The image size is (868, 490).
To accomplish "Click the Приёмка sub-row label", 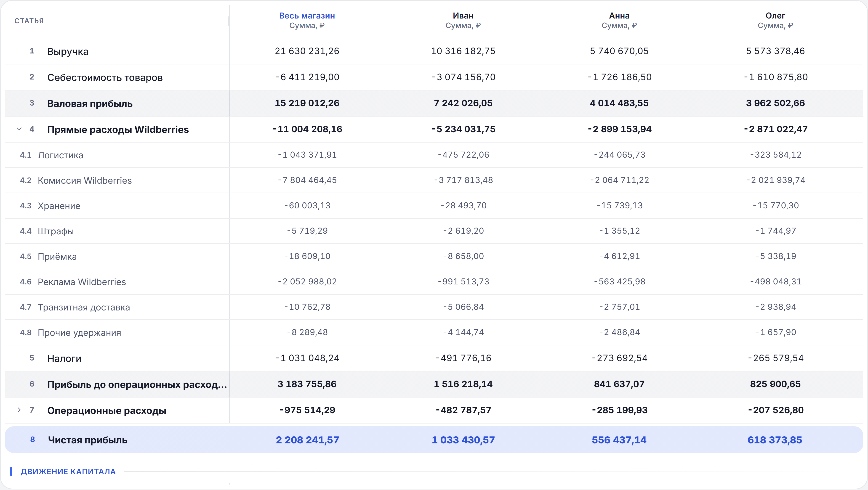I will (57, 257).
